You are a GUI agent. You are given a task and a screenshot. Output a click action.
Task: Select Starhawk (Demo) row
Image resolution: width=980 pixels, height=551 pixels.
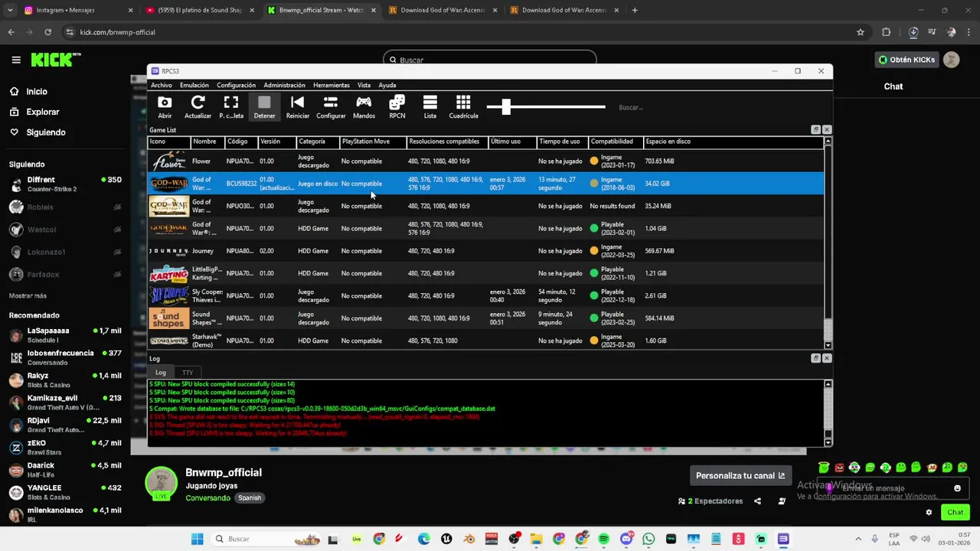point(486,341)
